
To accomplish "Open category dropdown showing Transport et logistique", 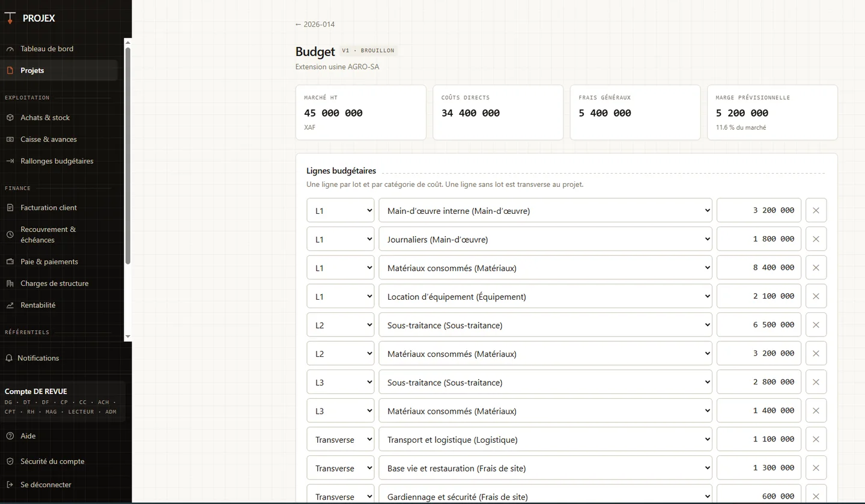I will (x=545, y=439).
